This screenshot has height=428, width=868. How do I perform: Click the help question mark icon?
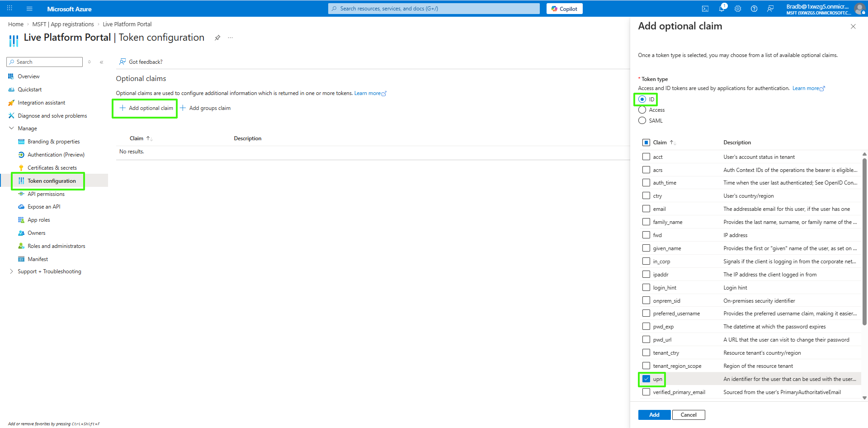[754, 9]
